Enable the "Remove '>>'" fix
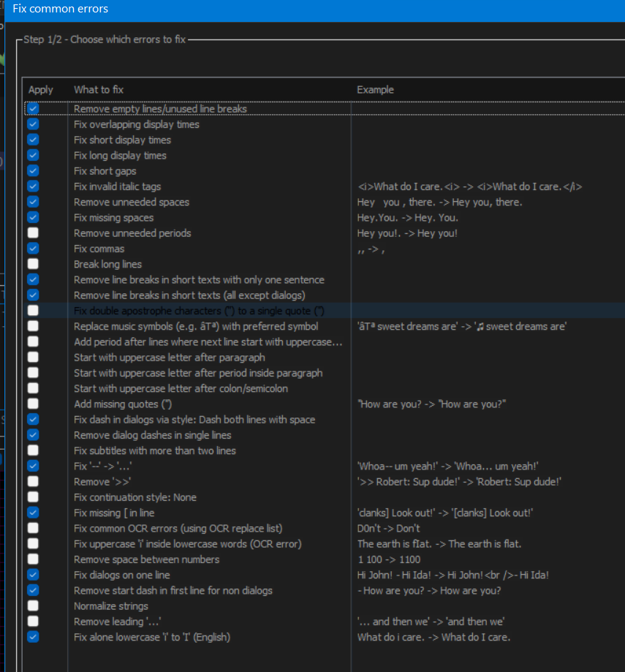This screenshot has height=672, width=625. 32,481
